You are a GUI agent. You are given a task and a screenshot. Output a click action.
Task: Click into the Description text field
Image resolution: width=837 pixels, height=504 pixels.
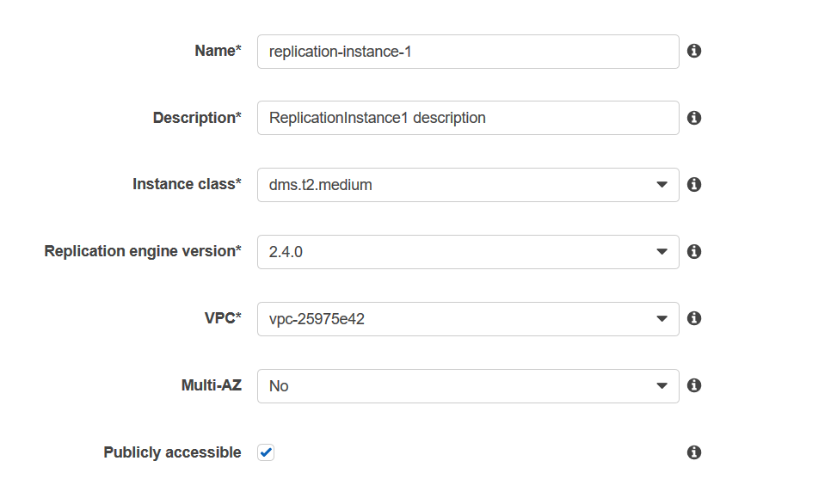coord(468,118)
